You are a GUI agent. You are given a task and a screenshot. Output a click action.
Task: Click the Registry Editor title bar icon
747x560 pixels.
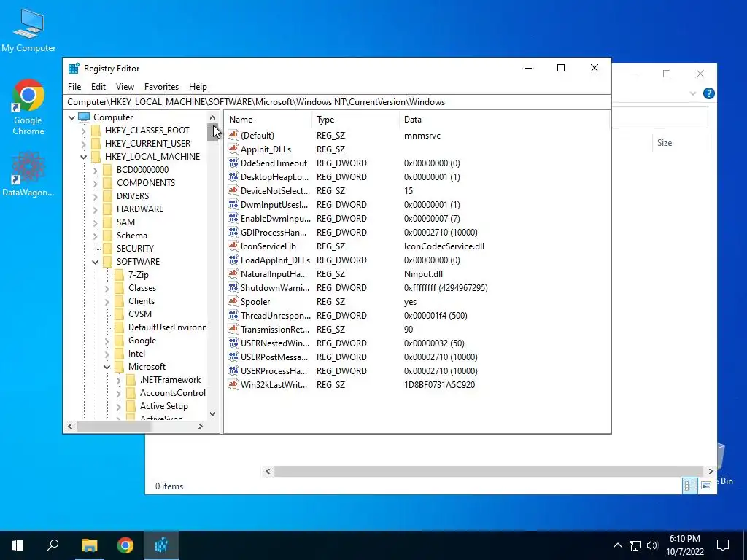tap(74, 69)
